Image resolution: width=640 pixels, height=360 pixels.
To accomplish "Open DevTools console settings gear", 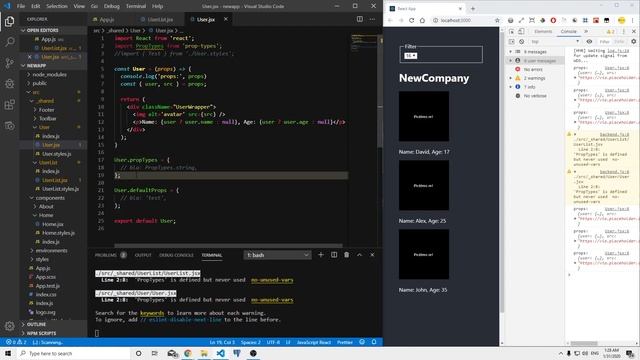I will pyautogui.click(x=633, y=42).
